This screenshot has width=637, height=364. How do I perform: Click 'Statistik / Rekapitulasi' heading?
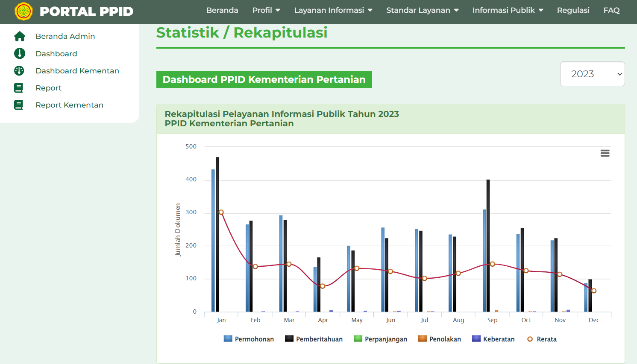tap(242, 32)
